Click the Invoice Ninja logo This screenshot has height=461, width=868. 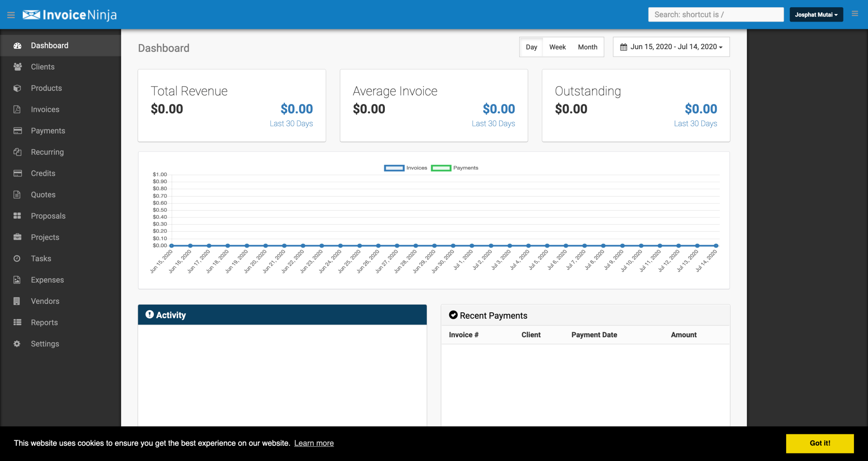click(69, 14)
